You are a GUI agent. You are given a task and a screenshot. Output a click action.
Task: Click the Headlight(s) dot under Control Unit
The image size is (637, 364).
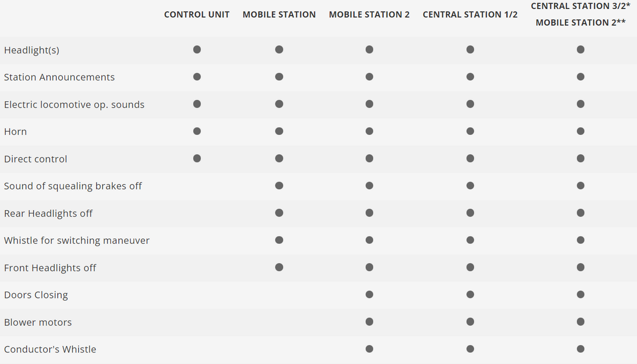point(197,49)
